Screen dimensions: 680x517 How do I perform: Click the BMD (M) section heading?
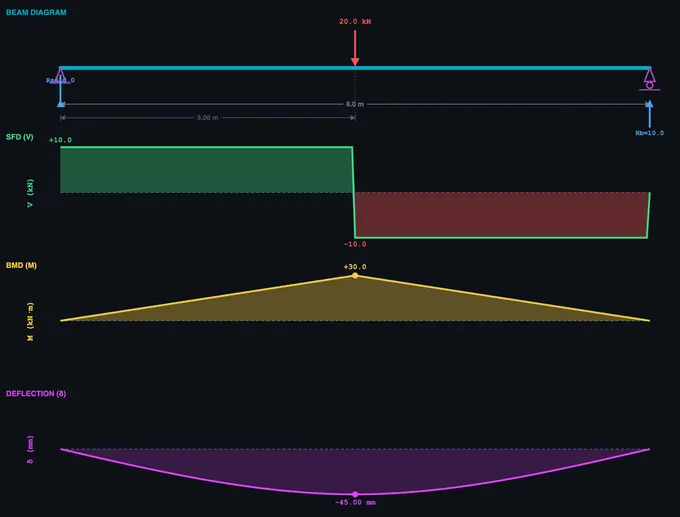pyautogui.click(x=21, y=265)
